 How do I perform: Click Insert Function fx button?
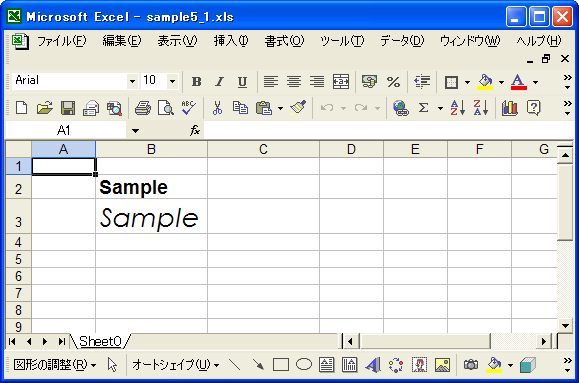195,130
